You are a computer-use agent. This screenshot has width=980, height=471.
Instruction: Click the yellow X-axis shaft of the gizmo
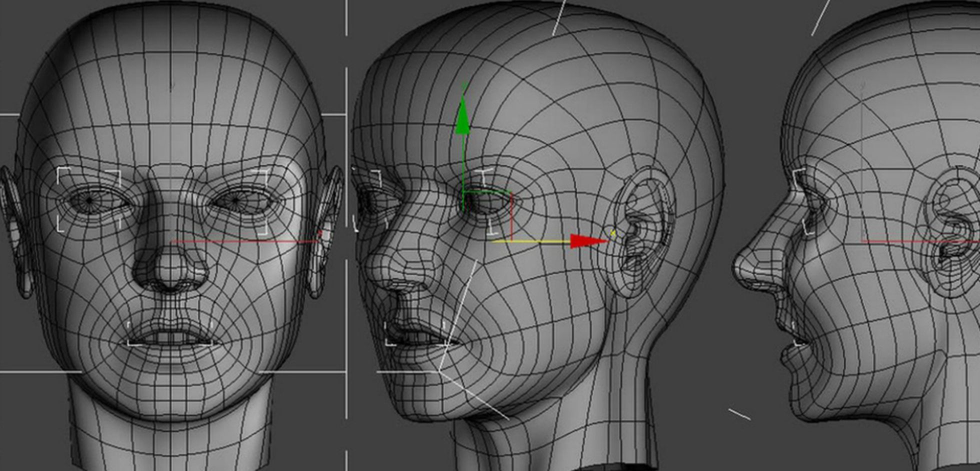coord(530,242)
